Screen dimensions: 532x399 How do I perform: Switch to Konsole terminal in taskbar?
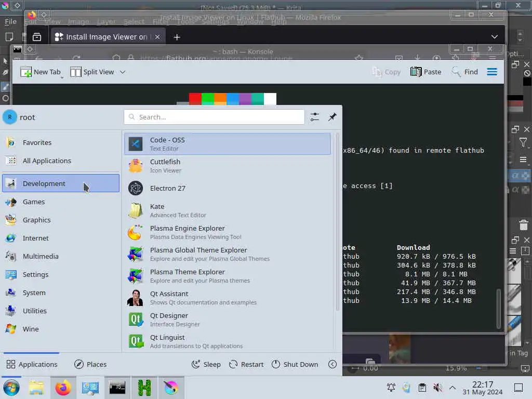117,388
